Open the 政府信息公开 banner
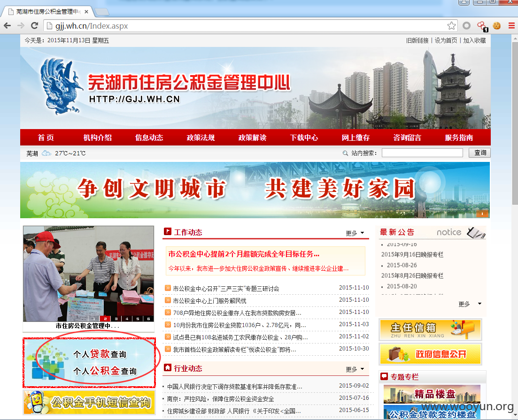The image size is (518, 420). pos(431,354)
